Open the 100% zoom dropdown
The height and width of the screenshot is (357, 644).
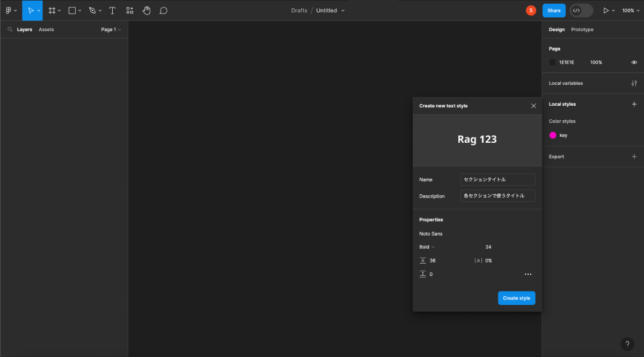631,10
